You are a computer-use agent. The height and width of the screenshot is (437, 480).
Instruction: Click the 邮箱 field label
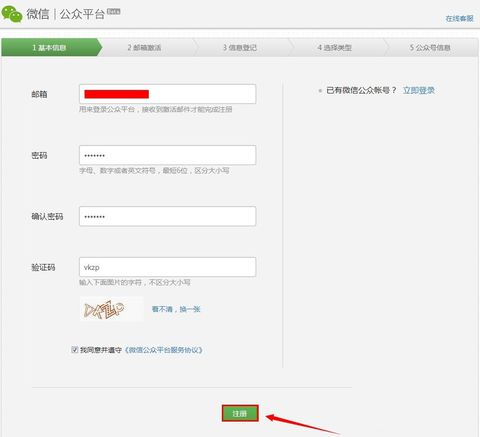tap(39, 94)
